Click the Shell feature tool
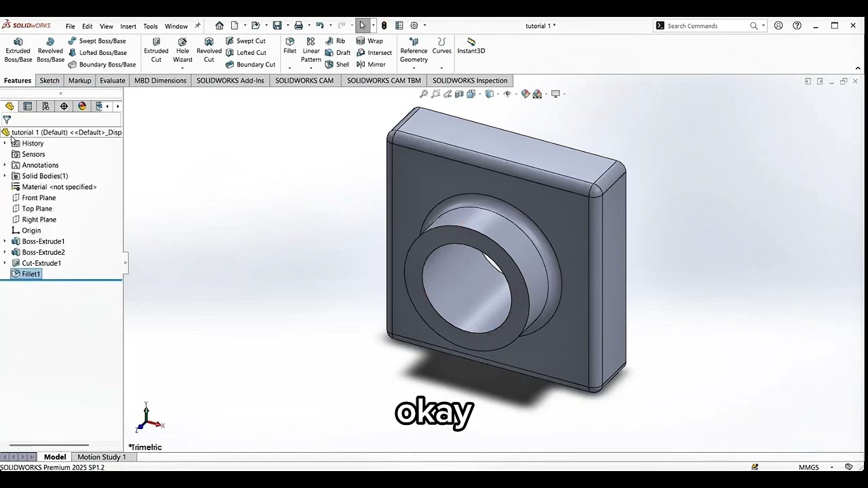Screen dimensions: 868x488 [337, 64]
